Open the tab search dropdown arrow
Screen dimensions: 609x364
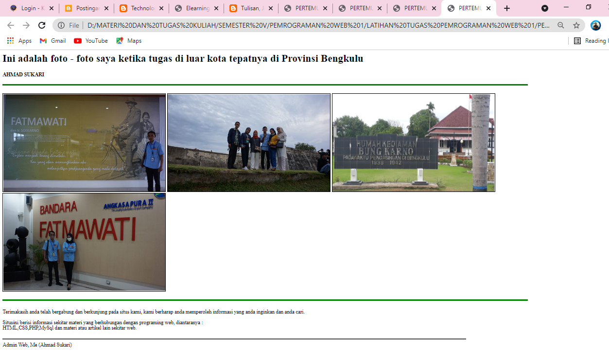coord(545,8)
